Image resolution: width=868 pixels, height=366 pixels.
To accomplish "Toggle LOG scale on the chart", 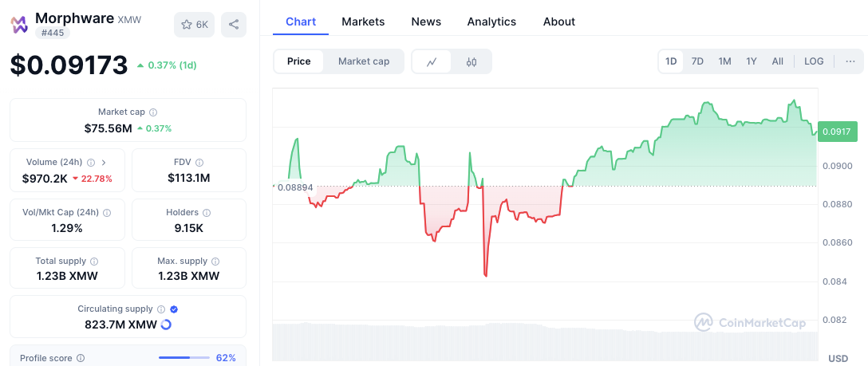I will (x=814, y=61).
